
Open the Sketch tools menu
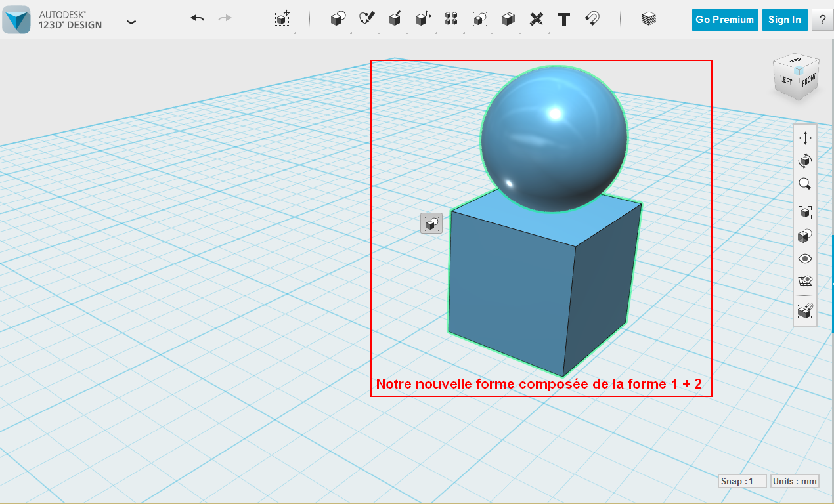366,19
